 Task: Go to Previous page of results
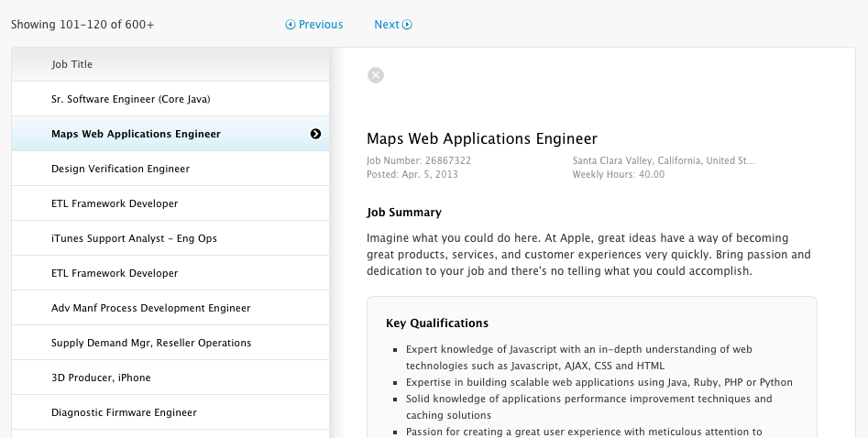click(314, 25)
